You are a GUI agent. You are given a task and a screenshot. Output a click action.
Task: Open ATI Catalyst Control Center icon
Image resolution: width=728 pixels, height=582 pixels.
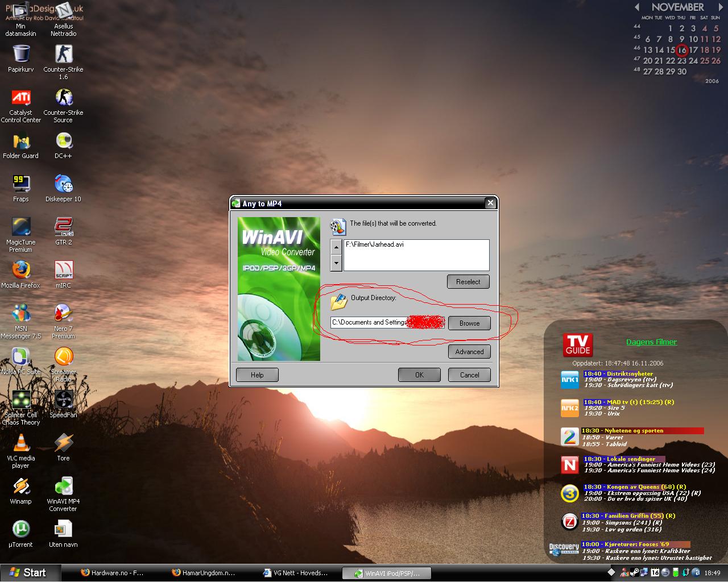click(x=20, y=106)
